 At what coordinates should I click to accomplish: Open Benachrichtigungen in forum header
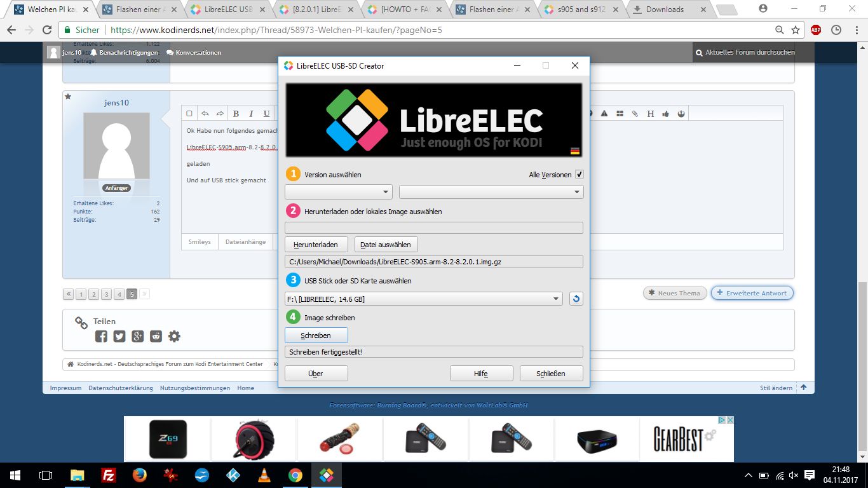(x=124, y=52)
